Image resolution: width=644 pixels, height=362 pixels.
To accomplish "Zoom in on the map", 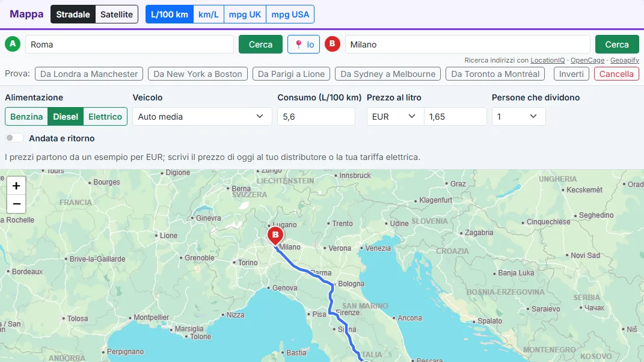I will point(16,186).
